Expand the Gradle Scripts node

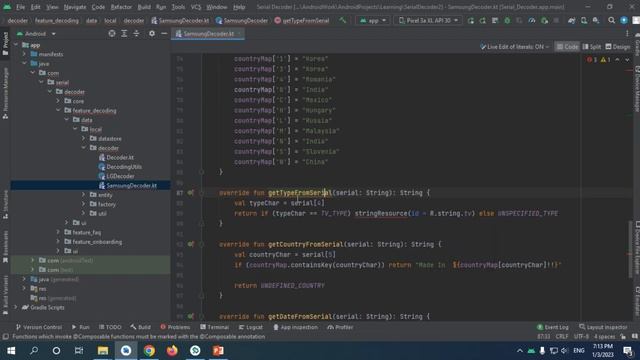[16, 307]
